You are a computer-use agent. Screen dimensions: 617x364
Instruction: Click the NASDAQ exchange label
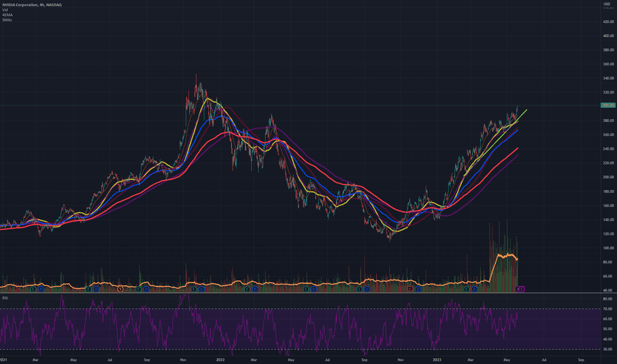point(54,5)
